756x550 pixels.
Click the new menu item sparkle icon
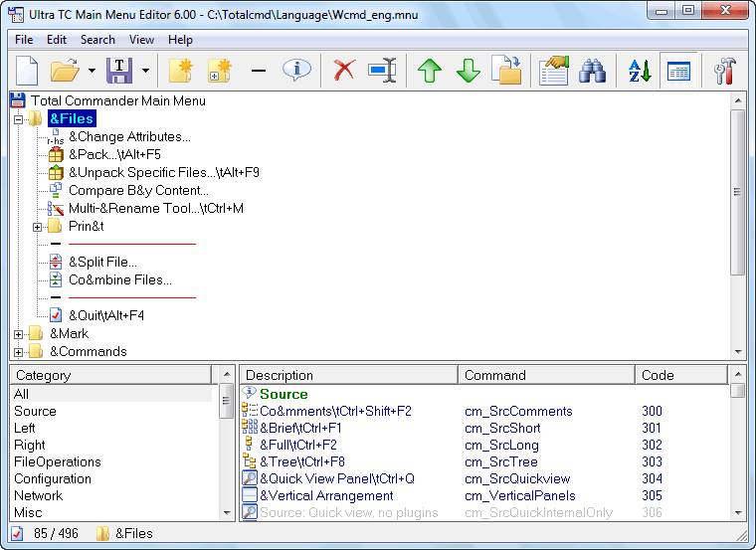tap(181, 71)
